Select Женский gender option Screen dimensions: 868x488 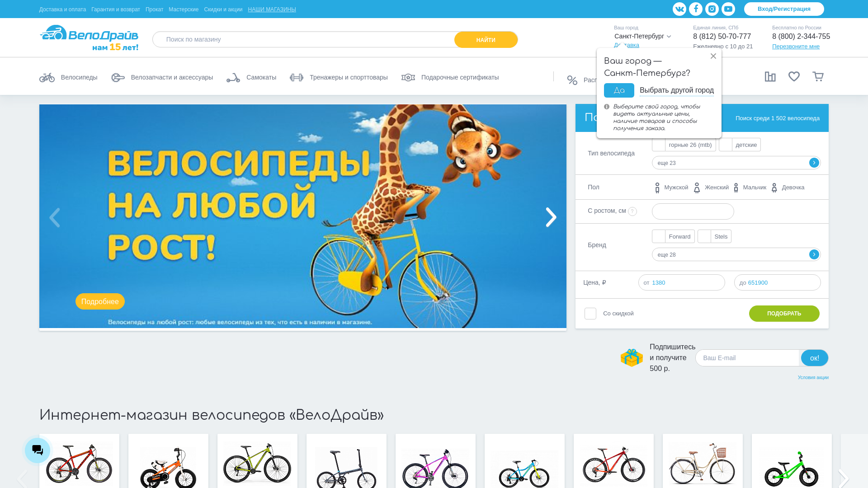[x=711, y=188]
